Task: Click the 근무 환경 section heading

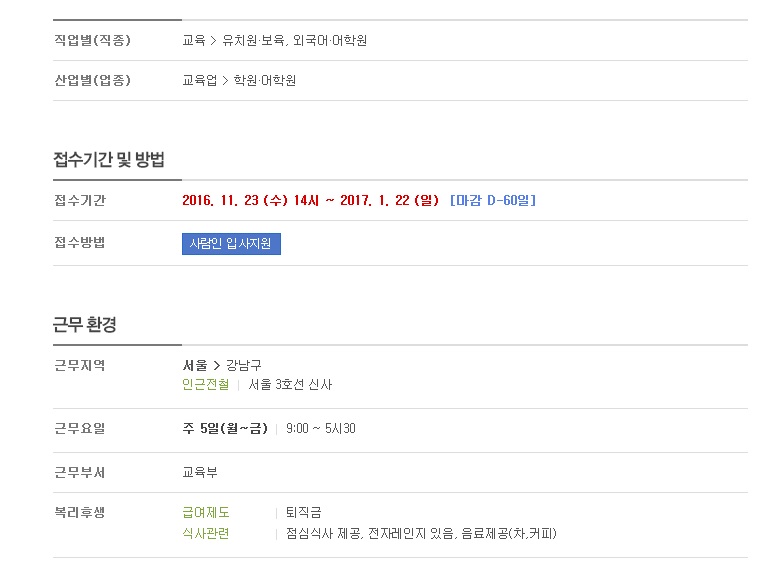Action: 85,324
